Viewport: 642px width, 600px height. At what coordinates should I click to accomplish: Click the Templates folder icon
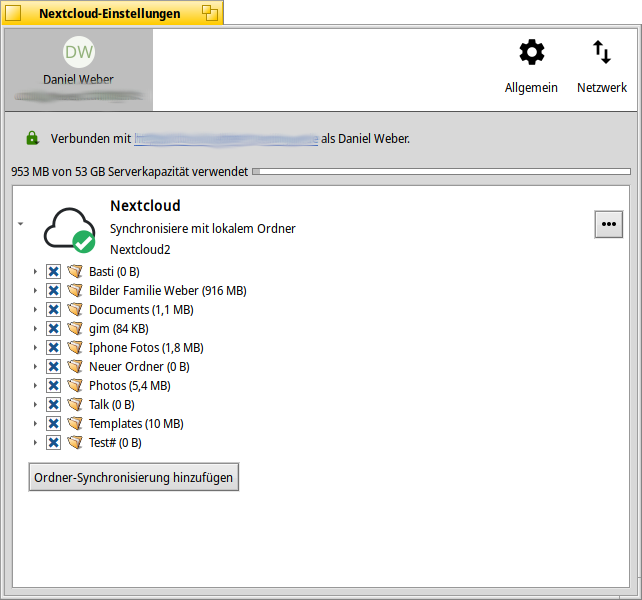click(75, 424)
